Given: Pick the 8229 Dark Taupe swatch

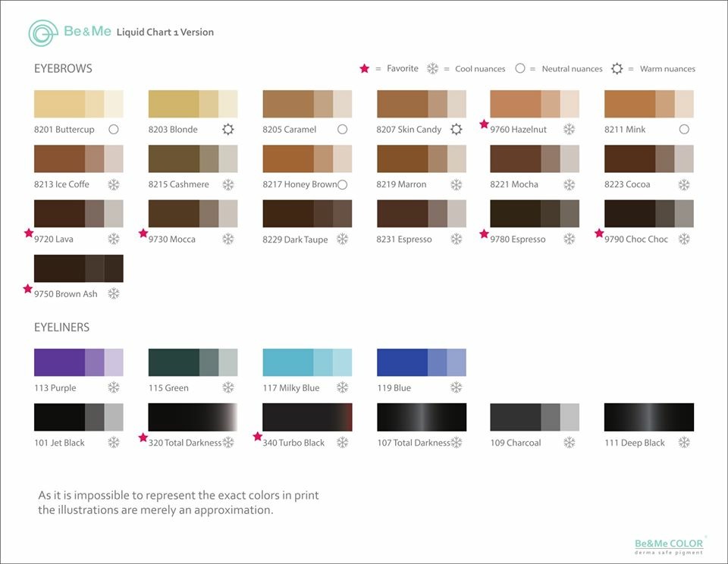Looking at the screenshot, I should click(x=307, y=214).
